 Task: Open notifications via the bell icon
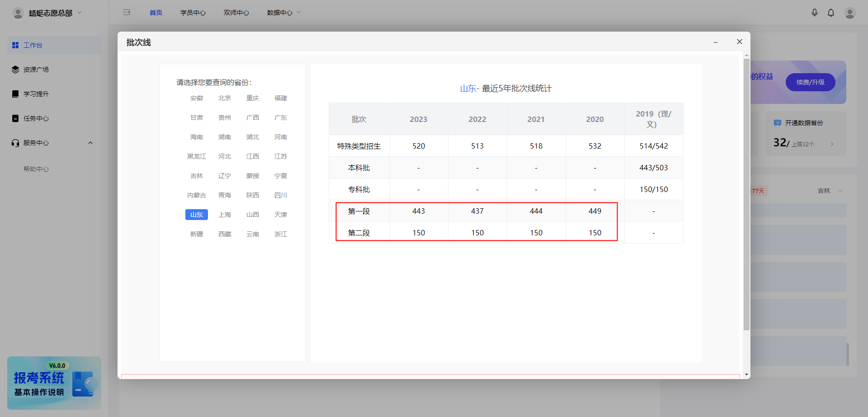pyautogui.click(x=831, y=12)
